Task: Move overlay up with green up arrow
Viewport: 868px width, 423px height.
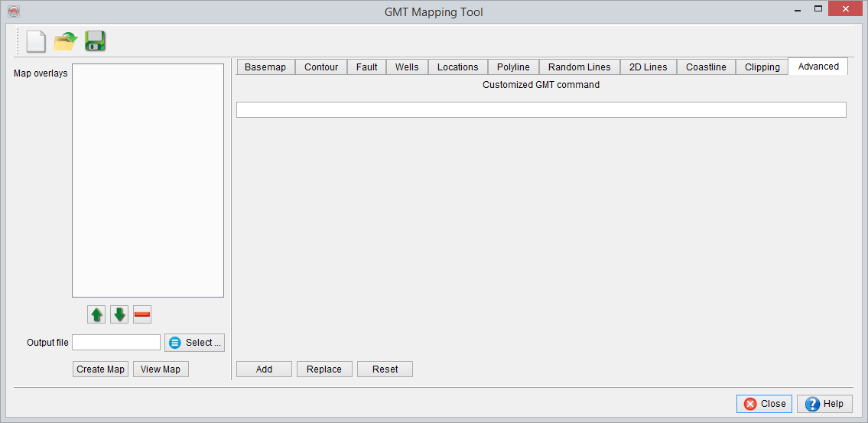Action: 96,314
